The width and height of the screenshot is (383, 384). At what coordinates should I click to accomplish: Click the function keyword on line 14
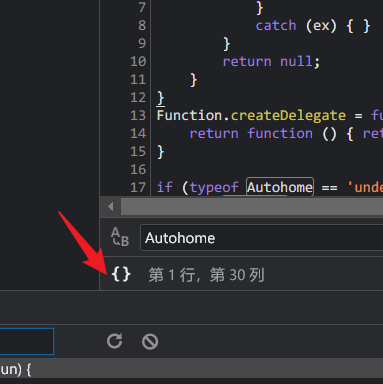click(280, 133)
